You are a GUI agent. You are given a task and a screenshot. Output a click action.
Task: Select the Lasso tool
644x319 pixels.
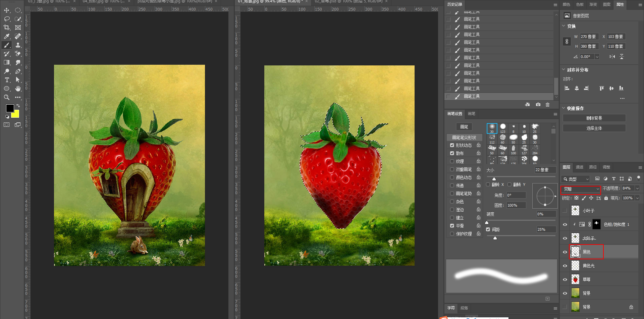click(x=7, y=19)
